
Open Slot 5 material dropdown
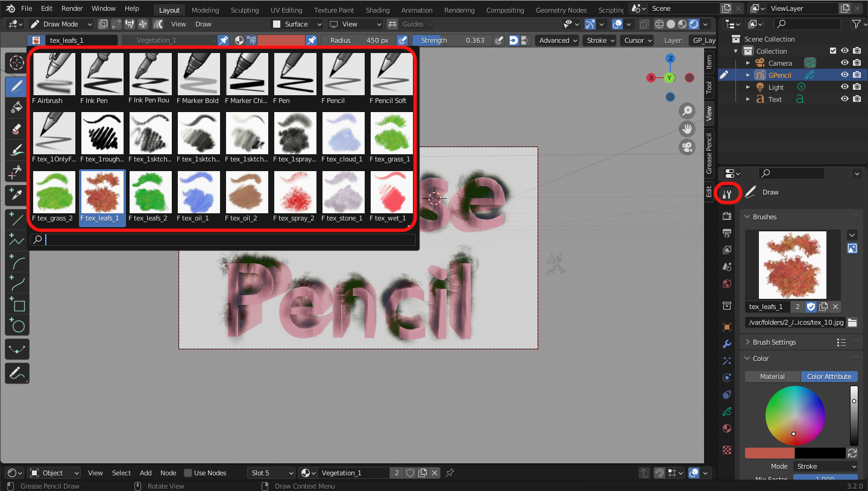pyautogui.click(x=271, y=473)
